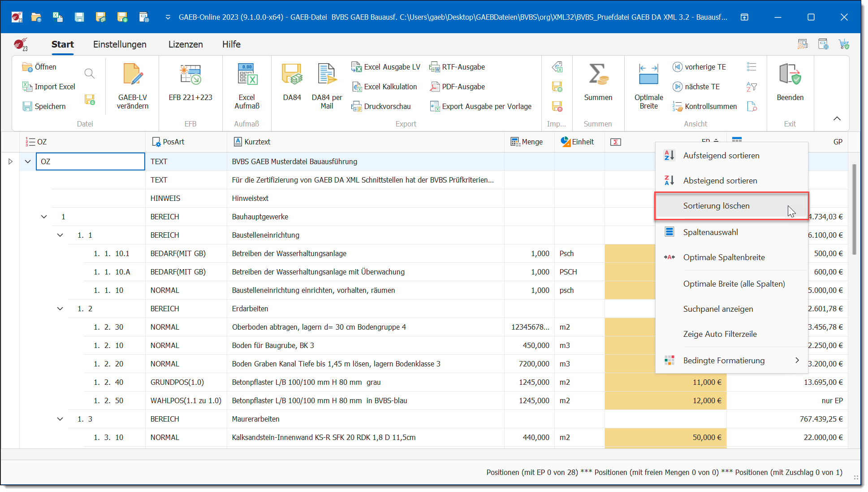
Task: Open the PDF-Ausgabe export
Action: click(458, 87)
